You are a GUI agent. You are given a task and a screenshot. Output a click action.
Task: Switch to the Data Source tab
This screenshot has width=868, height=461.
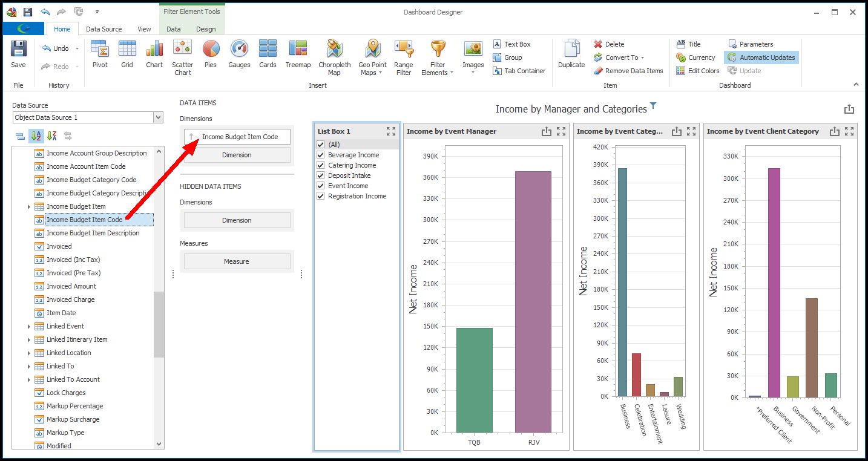(x=104, y=29)
